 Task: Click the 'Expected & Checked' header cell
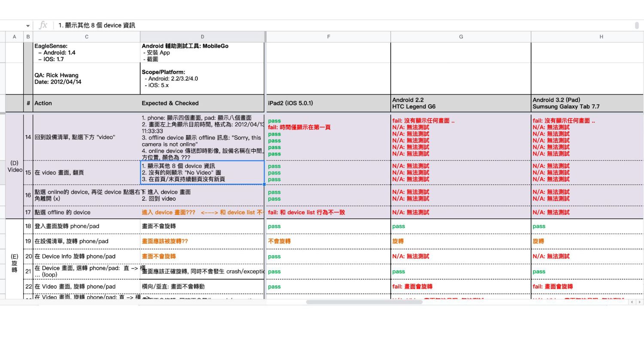point(202,103)
